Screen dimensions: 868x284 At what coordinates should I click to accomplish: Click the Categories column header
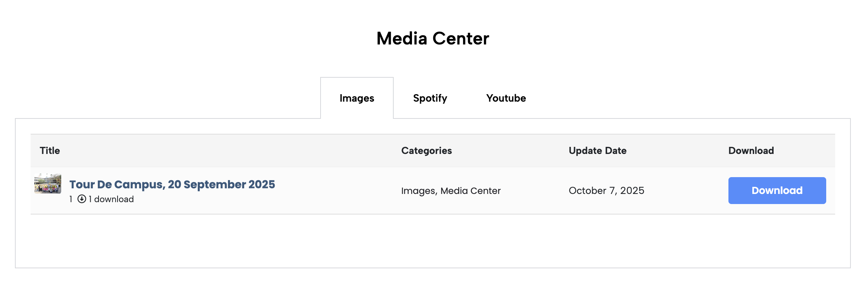(x=427, y=151)
